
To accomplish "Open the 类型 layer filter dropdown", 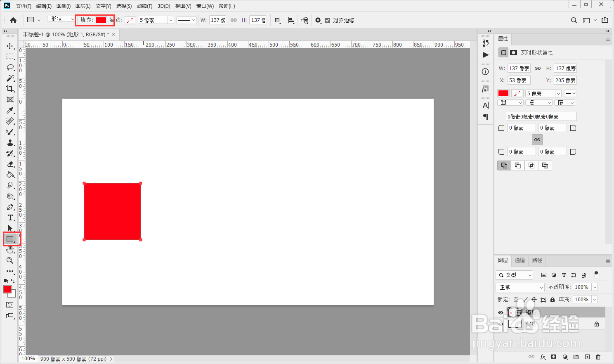I will 515,275.
